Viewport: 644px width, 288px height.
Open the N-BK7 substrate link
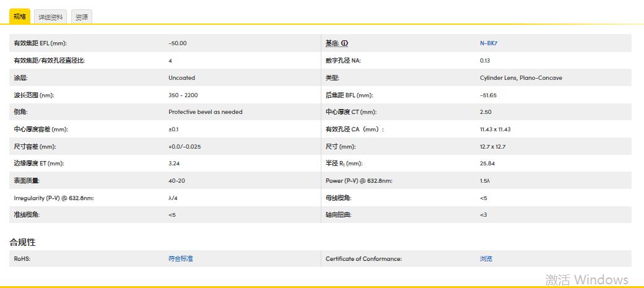(488, 43)
